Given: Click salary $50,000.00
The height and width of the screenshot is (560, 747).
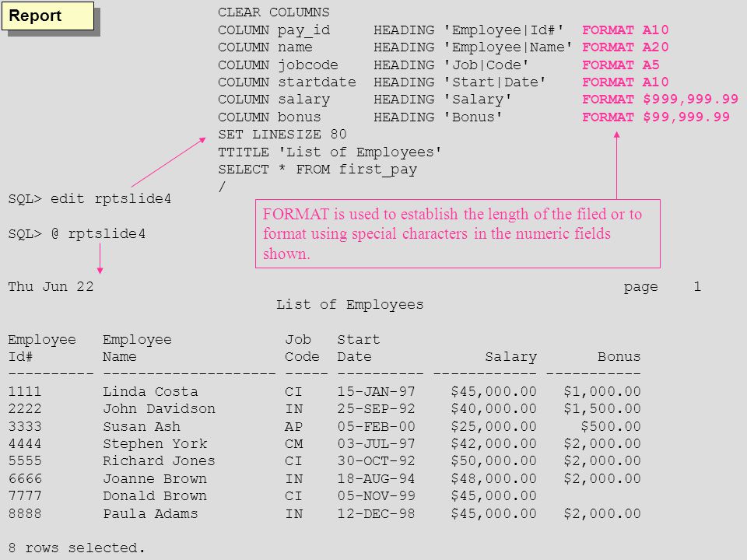Looking at the screenshot, I should coord(493,461).
